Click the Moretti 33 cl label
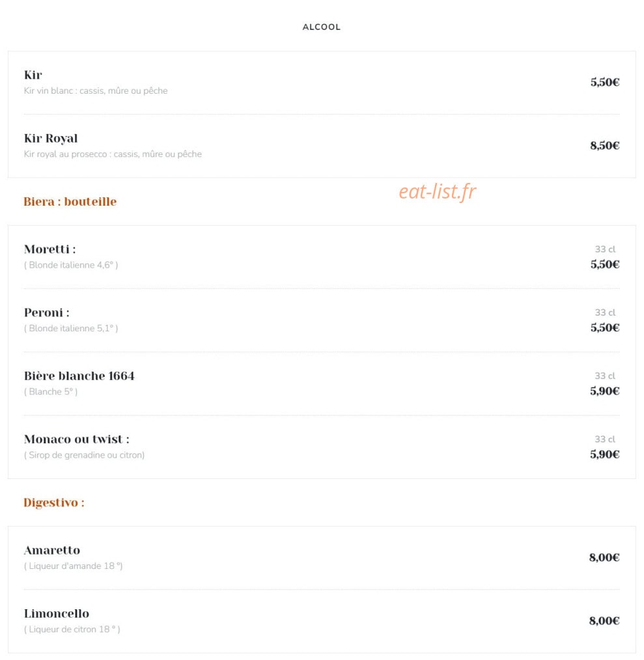Viewport: 644px width, 660px height. pos(605,249)
